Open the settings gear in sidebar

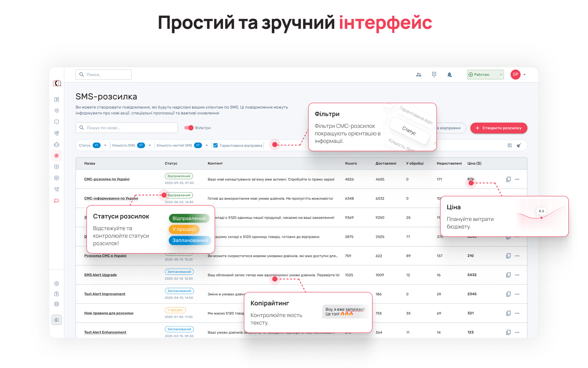(x=56, y=284)
